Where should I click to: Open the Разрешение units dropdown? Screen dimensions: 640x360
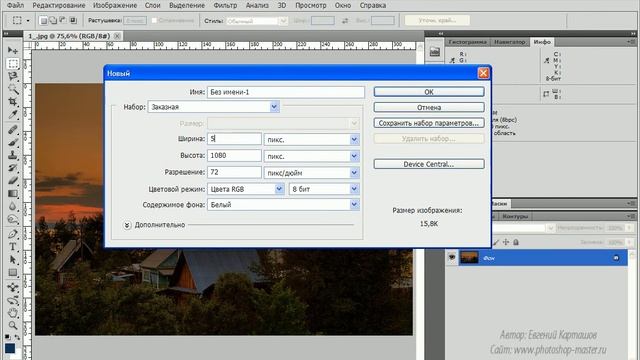click(x=354, y=173)
